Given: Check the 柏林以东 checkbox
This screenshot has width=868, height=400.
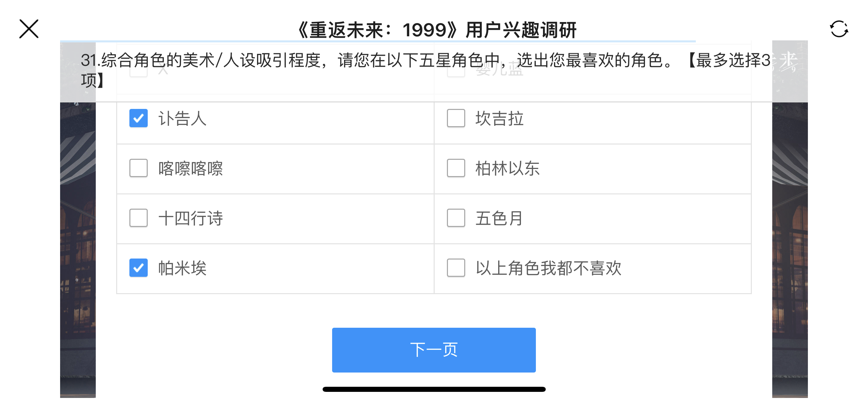Looking at the screenshot, I should coord(456,168).
